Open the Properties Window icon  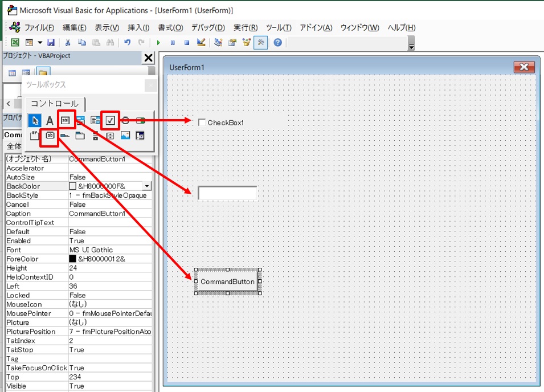pyautogui.click(x=232, y=42)
